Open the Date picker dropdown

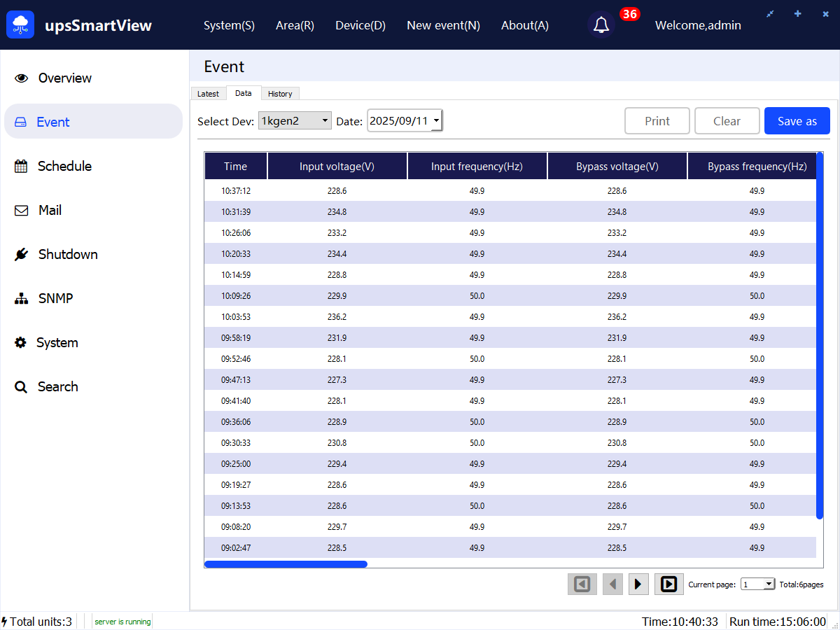[437, 121]
